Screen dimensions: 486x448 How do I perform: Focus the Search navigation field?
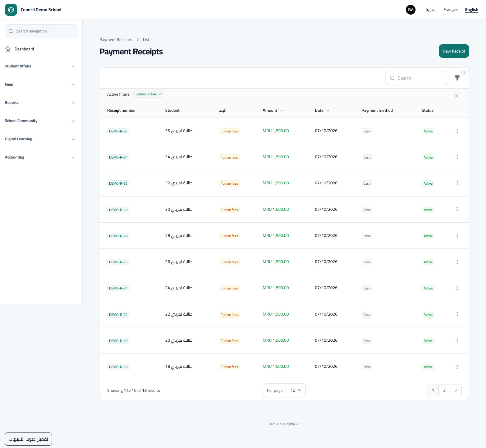coord(41,31)
